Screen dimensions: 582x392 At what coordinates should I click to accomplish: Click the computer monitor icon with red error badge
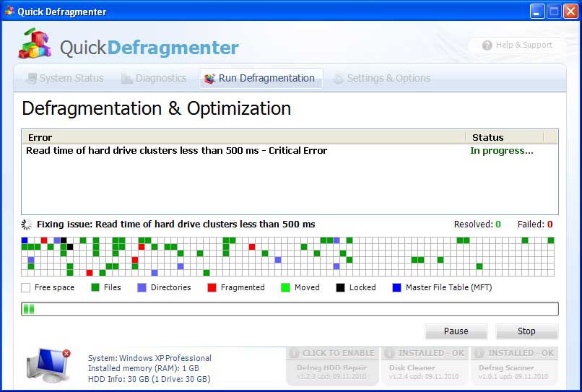pos(48,365)
